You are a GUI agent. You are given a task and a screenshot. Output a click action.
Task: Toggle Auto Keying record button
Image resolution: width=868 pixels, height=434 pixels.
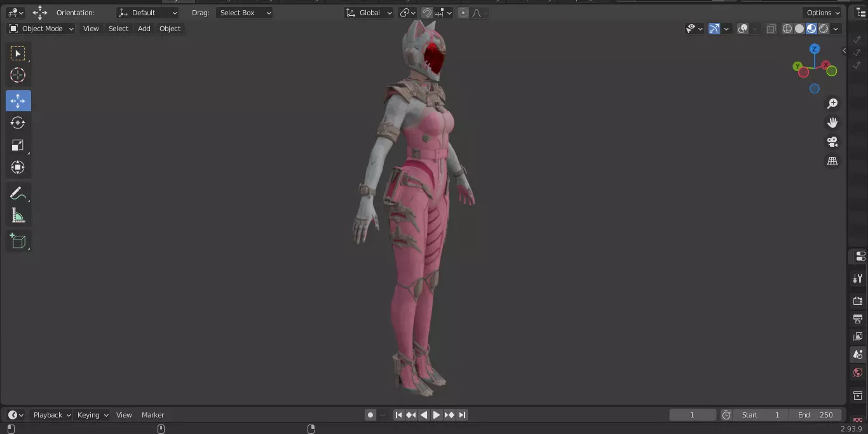[370, 415]
